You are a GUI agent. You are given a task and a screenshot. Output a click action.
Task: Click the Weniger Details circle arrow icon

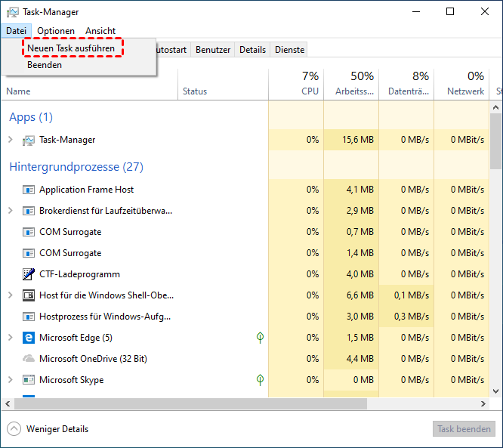tap(14, 429)
